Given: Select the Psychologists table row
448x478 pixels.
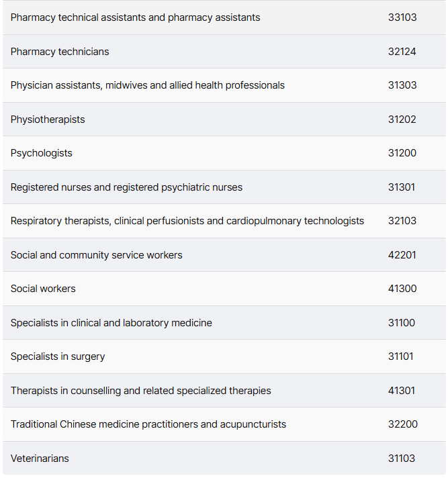Looking at the screenshot, I should tap(224, 153).
